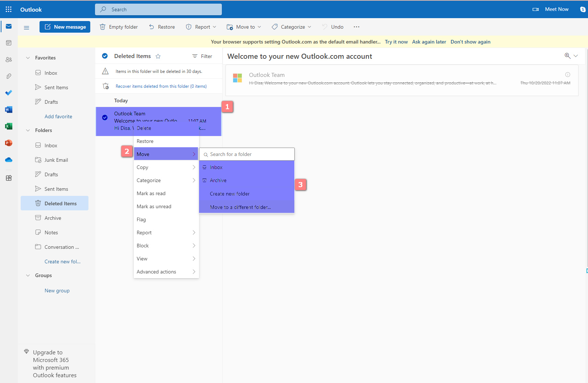Open Calendar from the left rail

click(x=9, y=43)
